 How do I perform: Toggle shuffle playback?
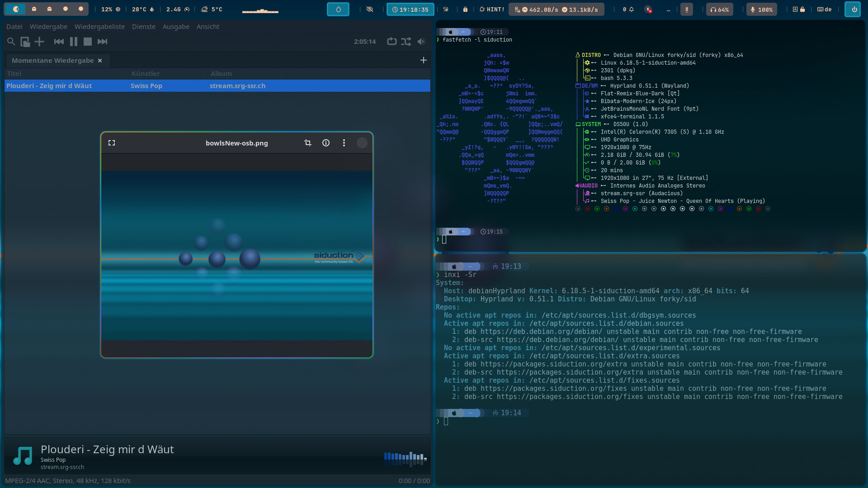click(x=406, y=42)
